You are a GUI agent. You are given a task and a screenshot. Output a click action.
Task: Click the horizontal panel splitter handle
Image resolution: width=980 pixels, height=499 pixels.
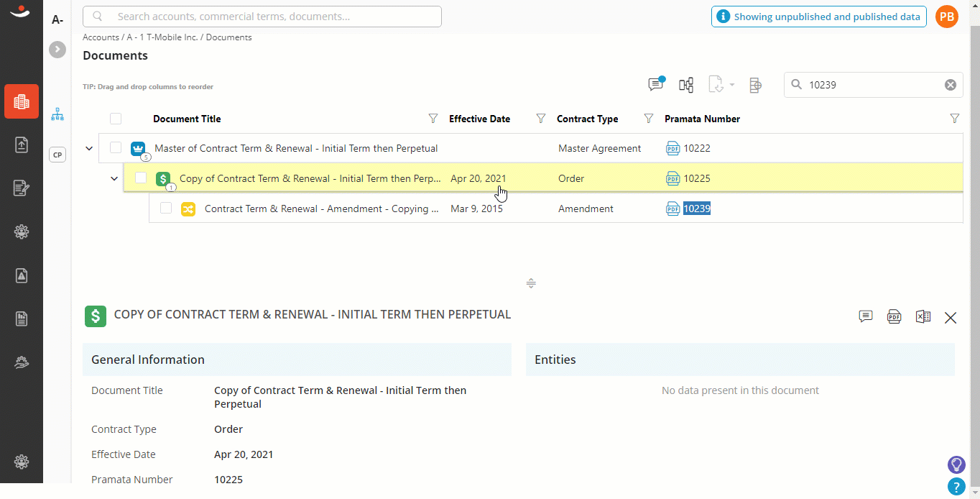point(531,283)
